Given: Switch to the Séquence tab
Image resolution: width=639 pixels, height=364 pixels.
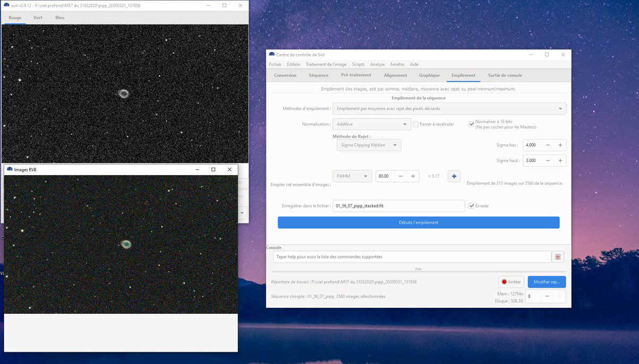Looking at the screenshot, I should point(319,75).
